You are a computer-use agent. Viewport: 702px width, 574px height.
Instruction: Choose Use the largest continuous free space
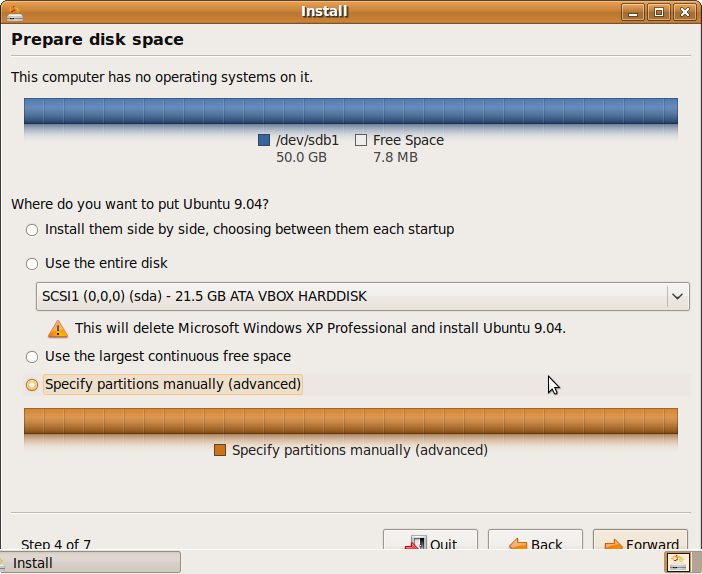click(x=32, y=357)
